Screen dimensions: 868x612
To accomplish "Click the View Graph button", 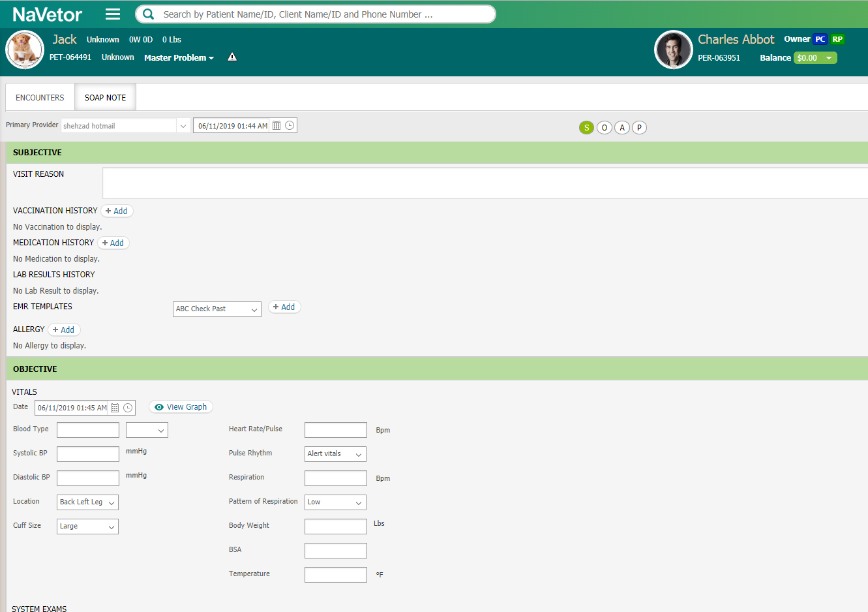I will click(181, 407).
